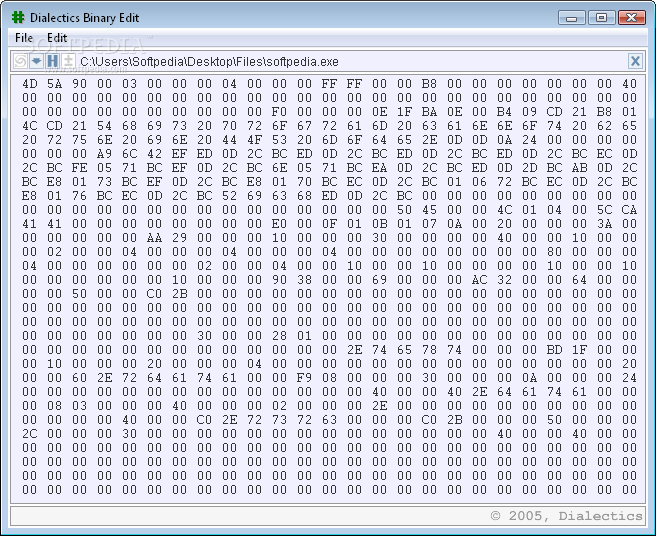Select the hex byte 38
Screen dimensions: 656x536
(x=304, y=280)
